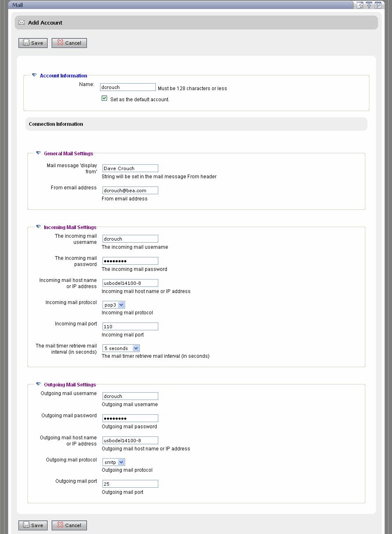Image resolution: width=392 pixels, height=534 pixels.
Task: Open the mail timer retrieve interval dropdown
Action: tap(136, 348)
